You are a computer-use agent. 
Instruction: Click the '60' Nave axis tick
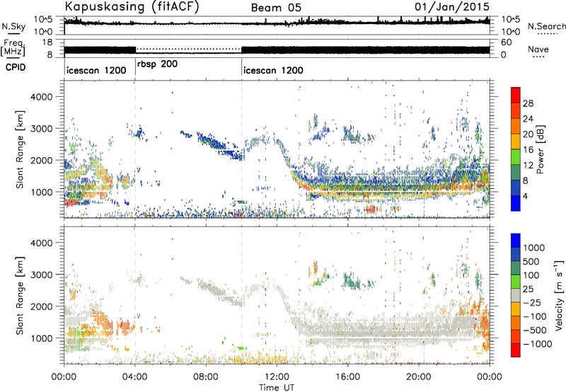pyautogui.click(x=506, y=42)
